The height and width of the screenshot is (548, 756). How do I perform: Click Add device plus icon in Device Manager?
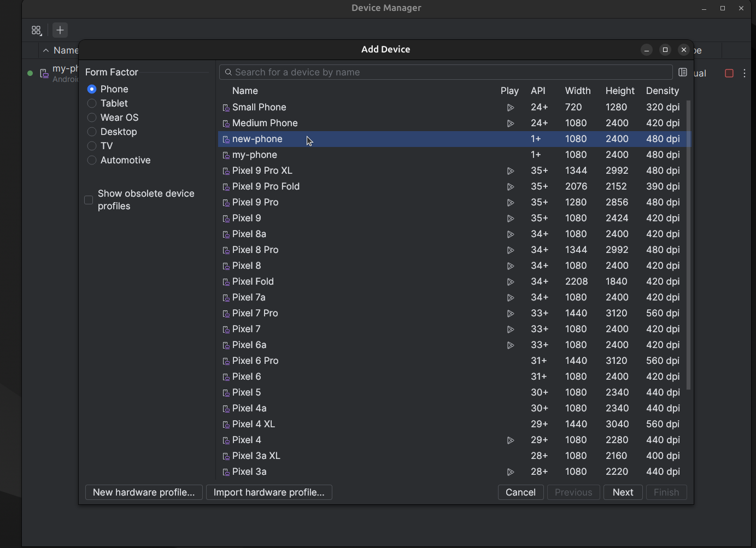[x=60, y=30]
